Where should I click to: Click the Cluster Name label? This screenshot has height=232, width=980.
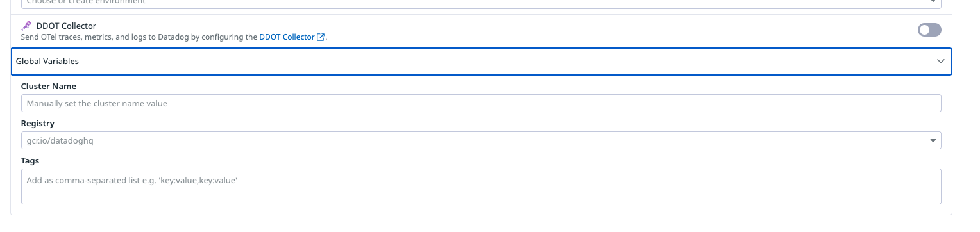pyautogui.click(x=49, y=86)
